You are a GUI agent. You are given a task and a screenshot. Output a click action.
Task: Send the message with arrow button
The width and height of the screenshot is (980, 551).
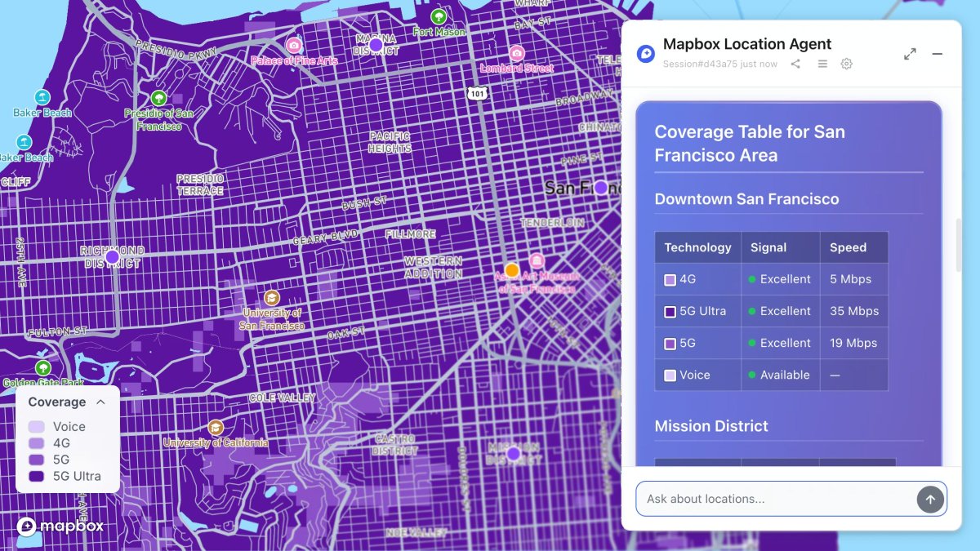click(930, 499)
